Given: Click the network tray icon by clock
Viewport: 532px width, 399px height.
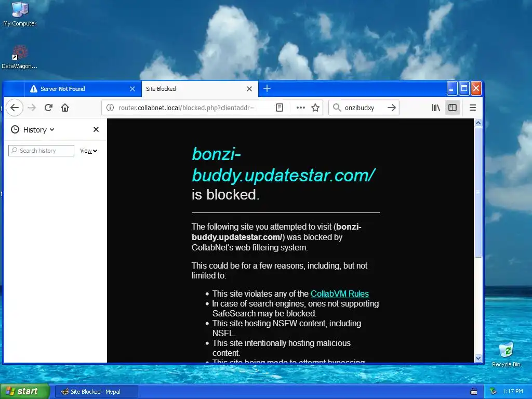Looking at the screenshot, I should (x=494, y=392).
